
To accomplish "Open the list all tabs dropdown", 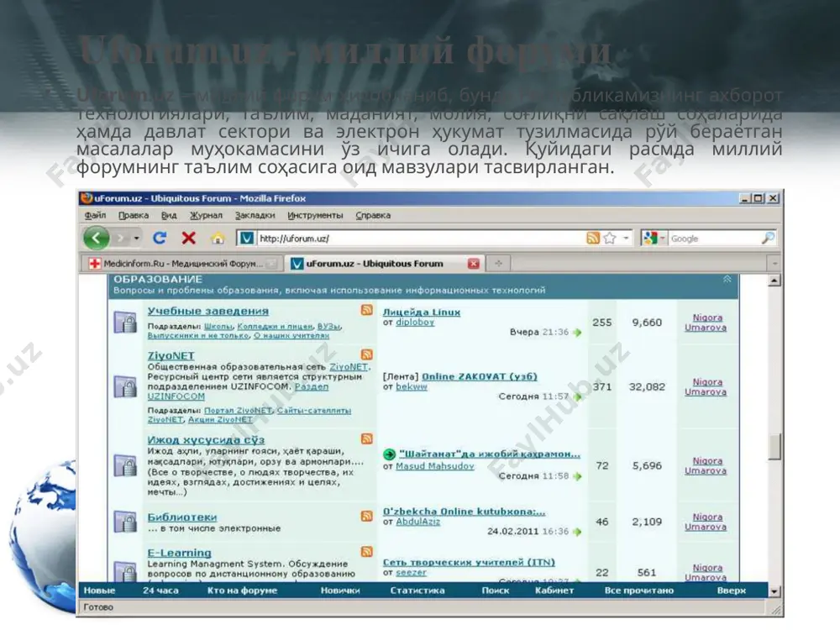I will [x=774, y=264].
